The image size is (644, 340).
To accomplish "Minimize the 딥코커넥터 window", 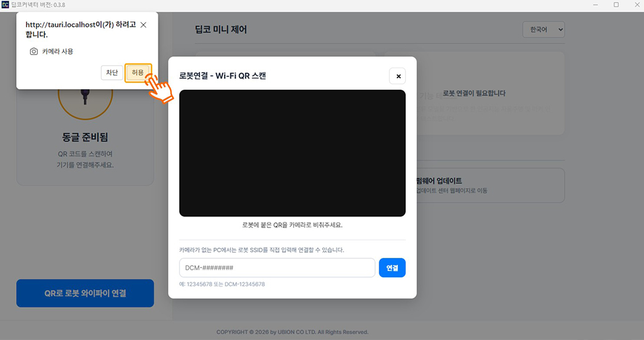I will pyautogui.click(x=596, y=5).
